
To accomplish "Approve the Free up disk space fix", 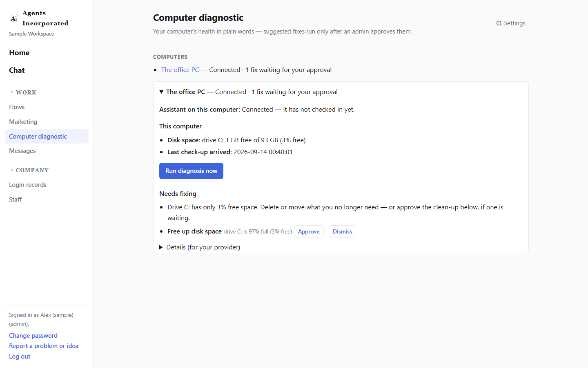I will (309, 231).
